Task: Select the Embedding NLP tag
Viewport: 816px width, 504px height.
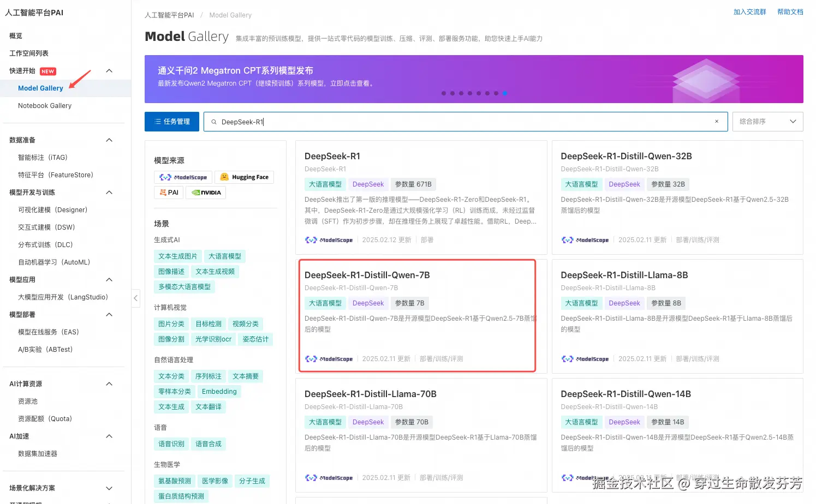Action: coord(219,392)
